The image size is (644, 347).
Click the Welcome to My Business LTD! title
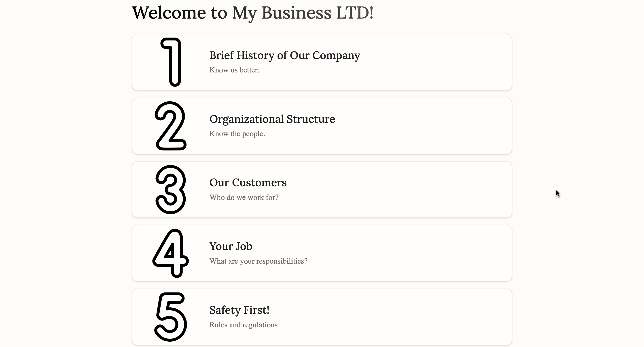click(x=252, y=13)
